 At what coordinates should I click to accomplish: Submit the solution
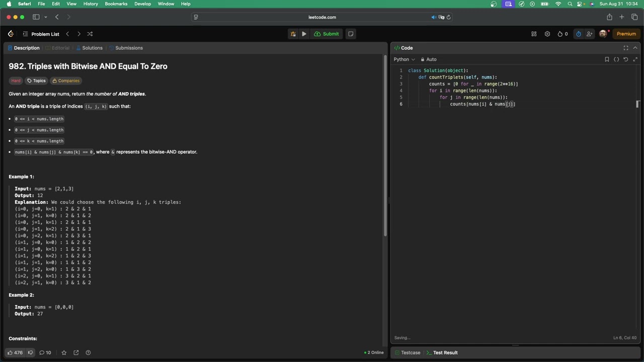tap(327, 34)
